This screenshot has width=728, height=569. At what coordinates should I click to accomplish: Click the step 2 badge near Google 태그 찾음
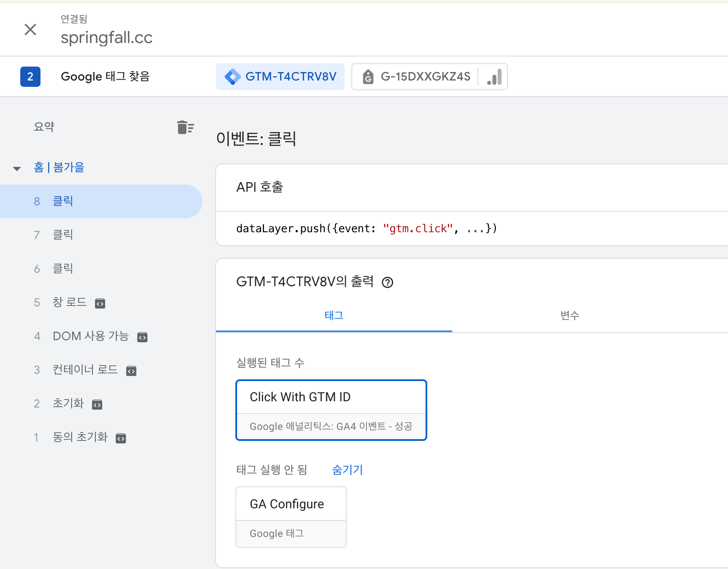30,77
